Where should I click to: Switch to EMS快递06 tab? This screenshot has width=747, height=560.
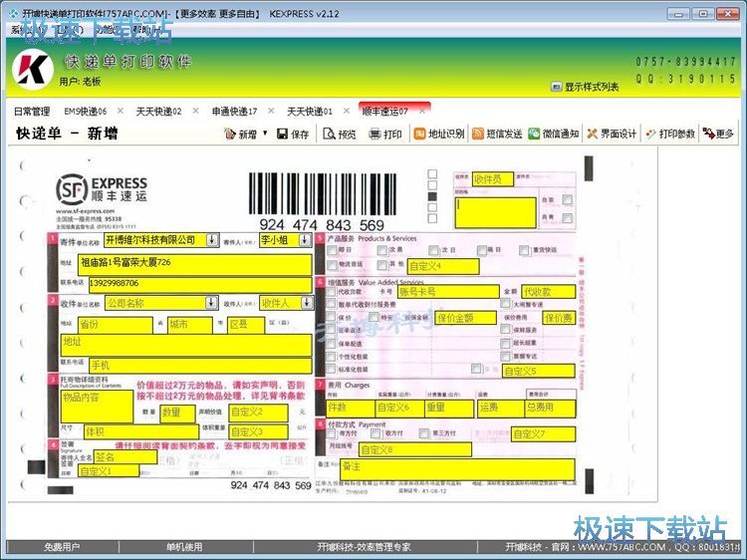click(x=86, y=111)
